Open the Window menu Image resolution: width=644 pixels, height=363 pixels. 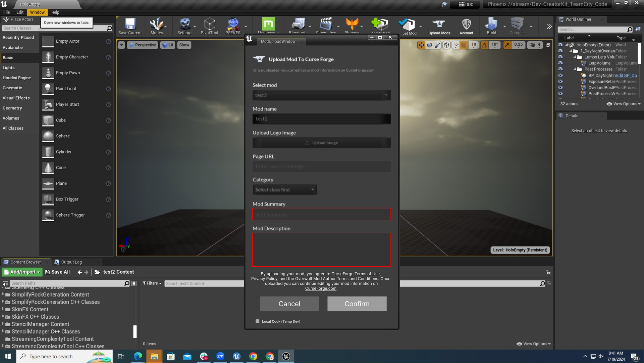point(37,12)
